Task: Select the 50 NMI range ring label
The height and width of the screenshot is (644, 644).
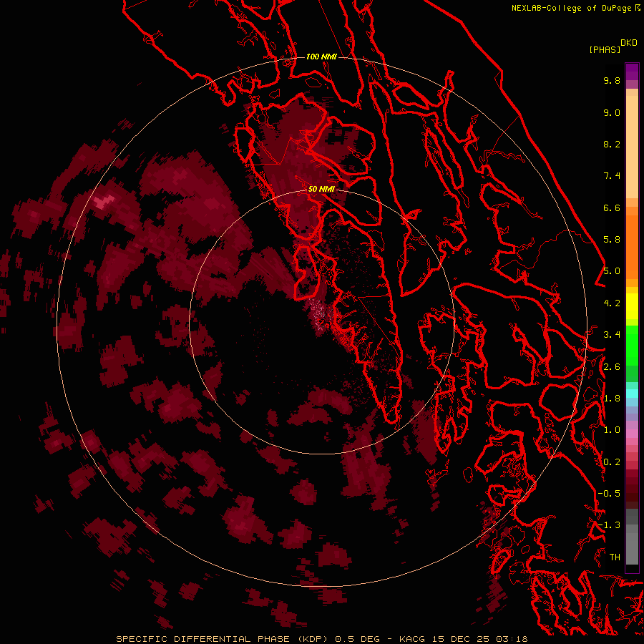Action: click(x=321, y=189)
